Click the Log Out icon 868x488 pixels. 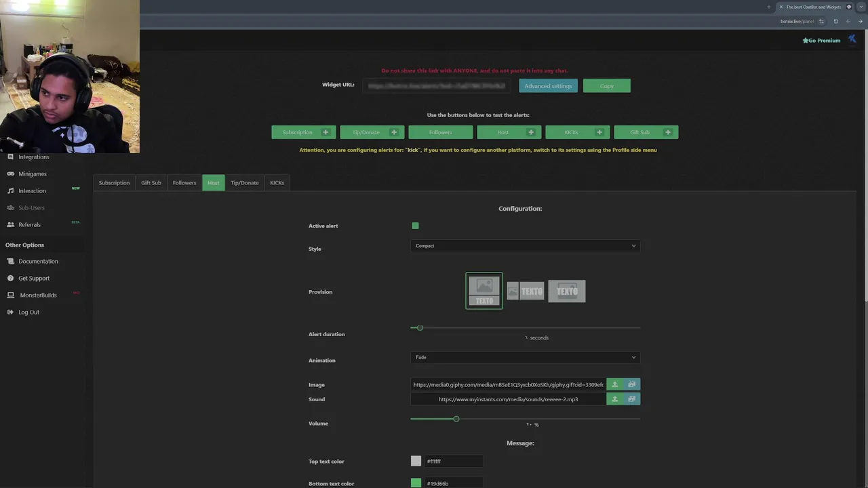[10, 312]
